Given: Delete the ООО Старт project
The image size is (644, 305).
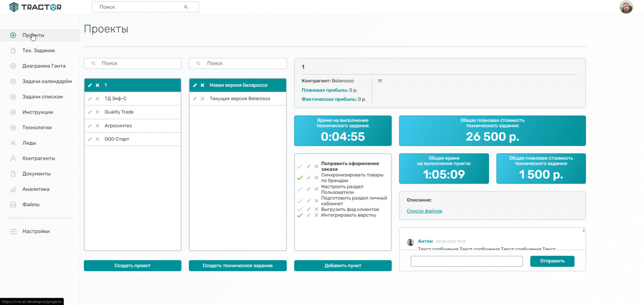Looking at the screenshot, I should click(97, 139).
